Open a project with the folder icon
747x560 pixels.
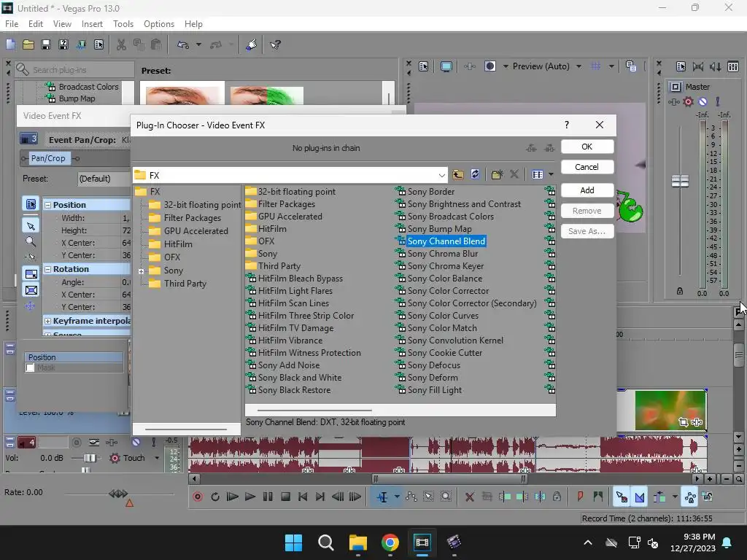tap(28, 44)
